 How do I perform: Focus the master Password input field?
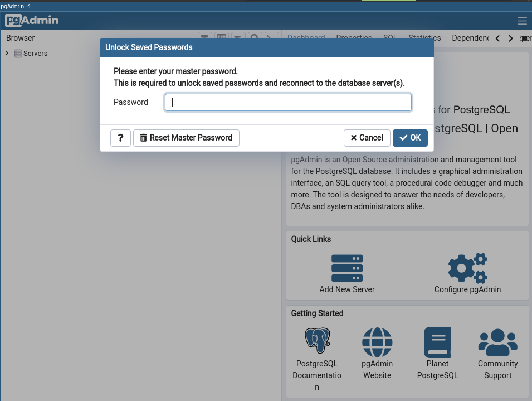288,102
